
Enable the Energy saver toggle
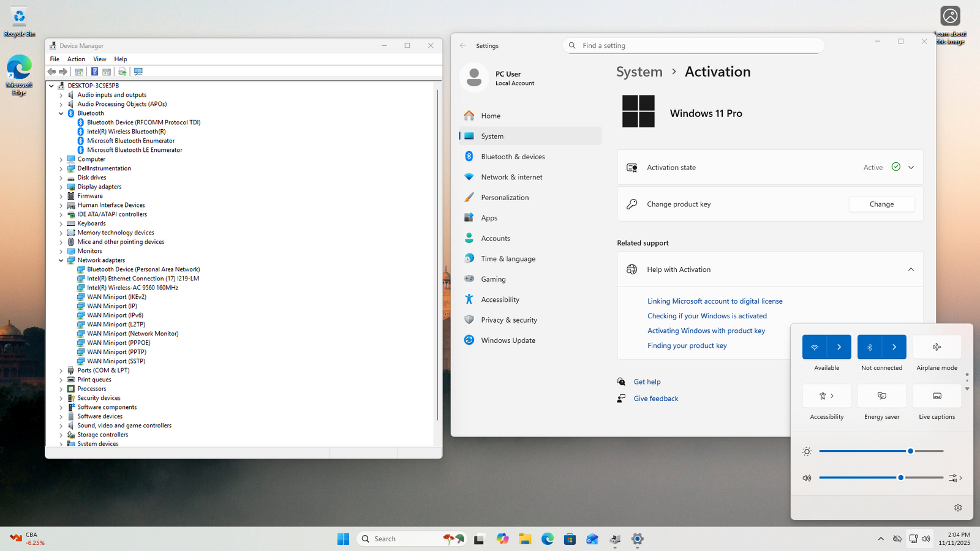click(x=881, y=396)
